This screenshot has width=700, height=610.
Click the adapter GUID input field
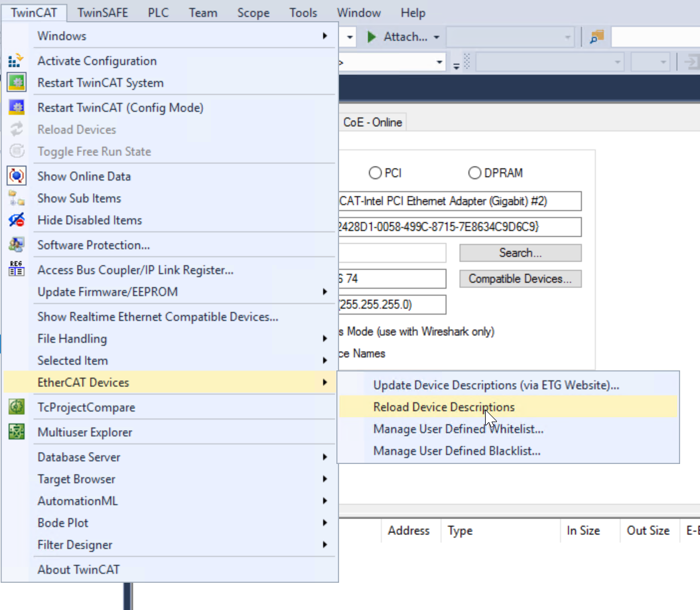pyautogui.click(x=460, y=227)
